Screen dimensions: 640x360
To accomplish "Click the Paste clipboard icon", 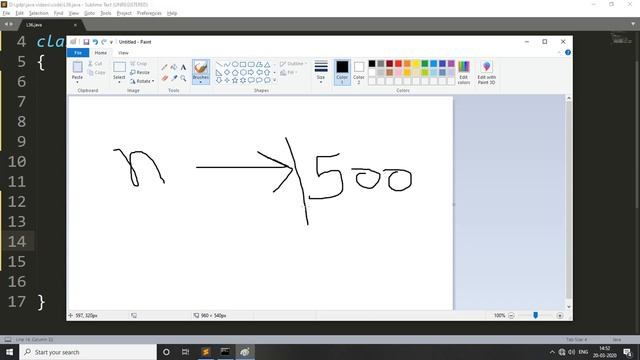I will coord(77,67).
